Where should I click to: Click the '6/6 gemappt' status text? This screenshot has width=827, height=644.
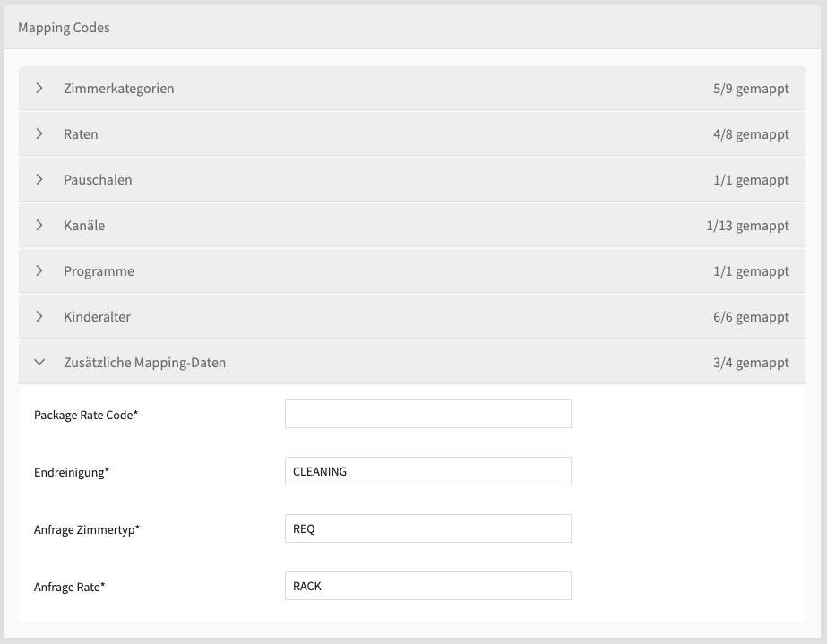[x=751, y=317]
